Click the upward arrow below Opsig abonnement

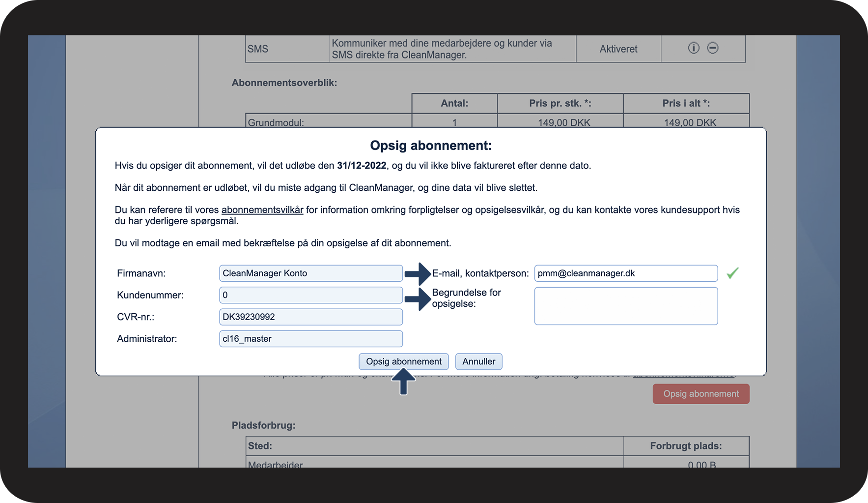[403, 383]
